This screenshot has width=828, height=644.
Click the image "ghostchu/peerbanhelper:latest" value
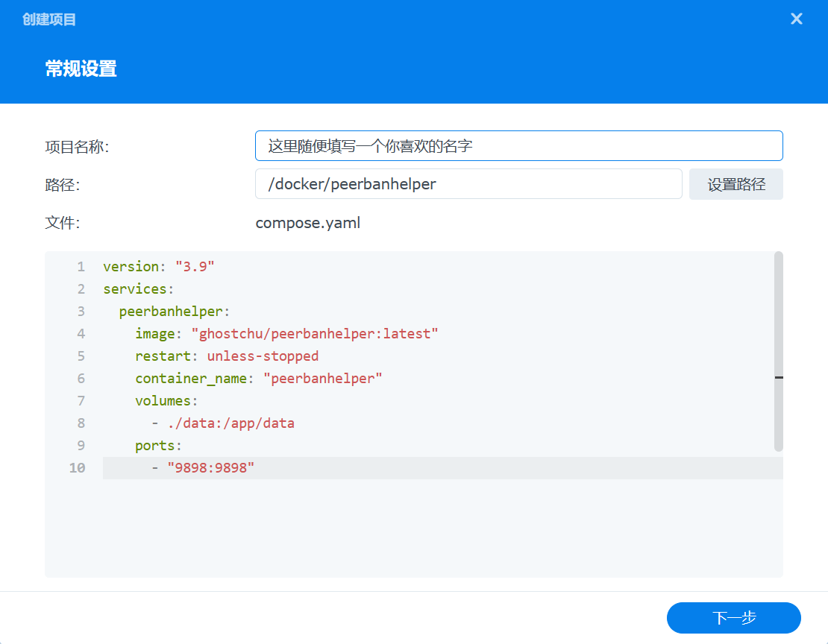click(319, 334)
